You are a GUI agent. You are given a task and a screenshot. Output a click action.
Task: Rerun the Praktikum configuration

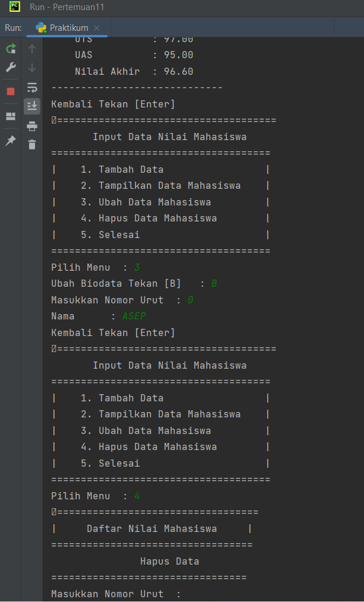coord(10,49)
